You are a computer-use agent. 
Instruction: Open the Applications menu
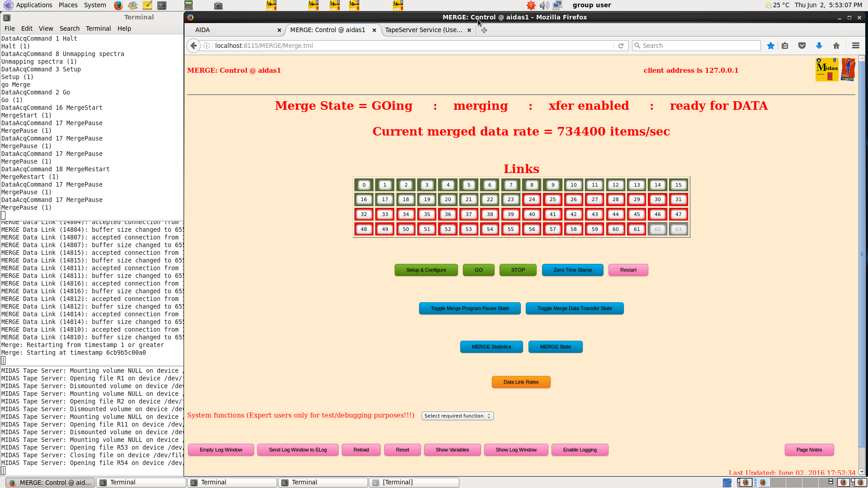[x=34, y=5]
